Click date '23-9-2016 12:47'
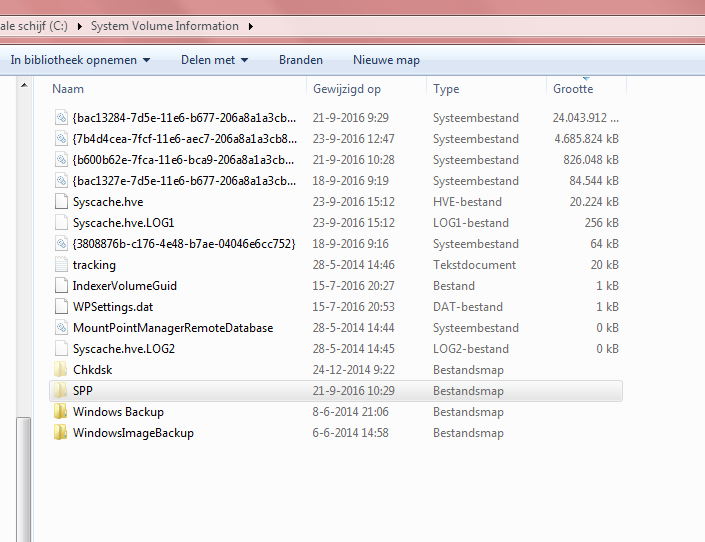 353,139
